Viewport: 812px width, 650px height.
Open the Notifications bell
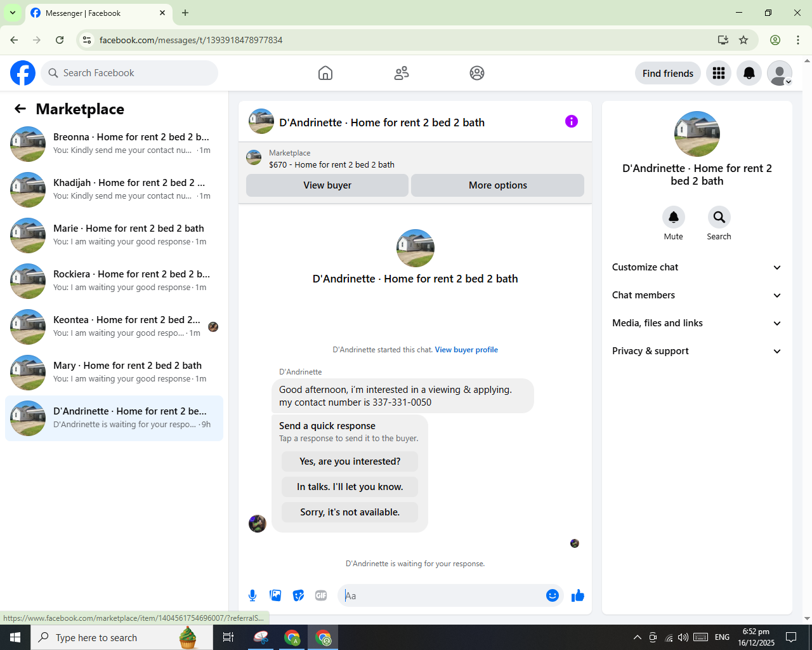point(749,73)
